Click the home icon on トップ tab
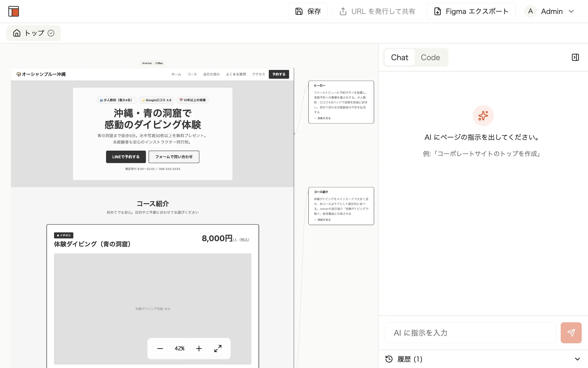 click(17, 33)
